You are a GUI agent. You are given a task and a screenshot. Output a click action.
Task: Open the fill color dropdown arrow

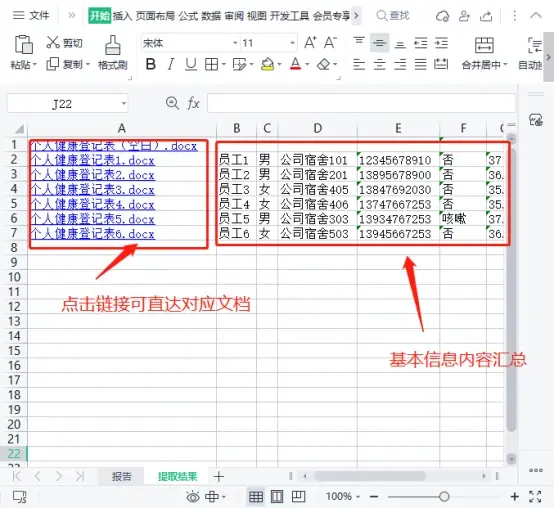(x=279, y=64)
